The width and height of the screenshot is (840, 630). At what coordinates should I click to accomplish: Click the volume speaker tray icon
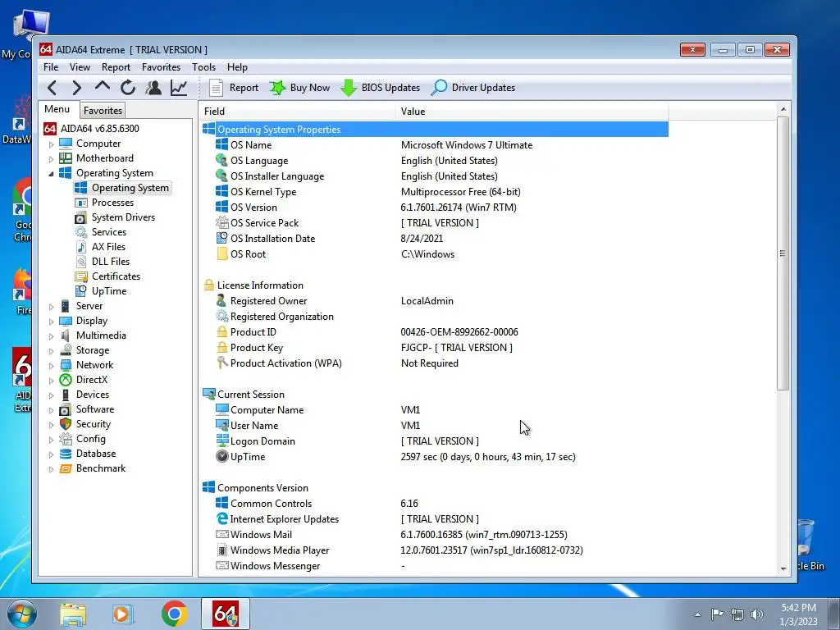(756, 614)
